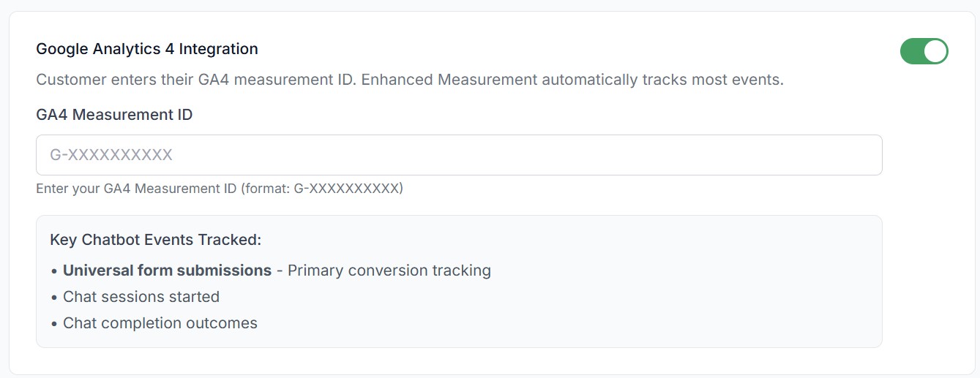This screenshot has height=378, width=980.
Task: Click the Google Analytics 4 Integration heading
Action: point(147,49)
